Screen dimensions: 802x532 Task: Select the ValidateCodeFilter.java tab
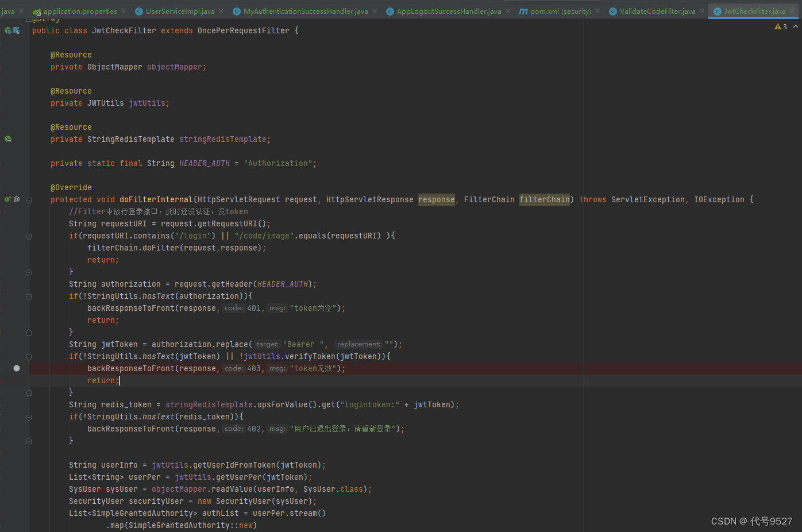click(657, 11)
